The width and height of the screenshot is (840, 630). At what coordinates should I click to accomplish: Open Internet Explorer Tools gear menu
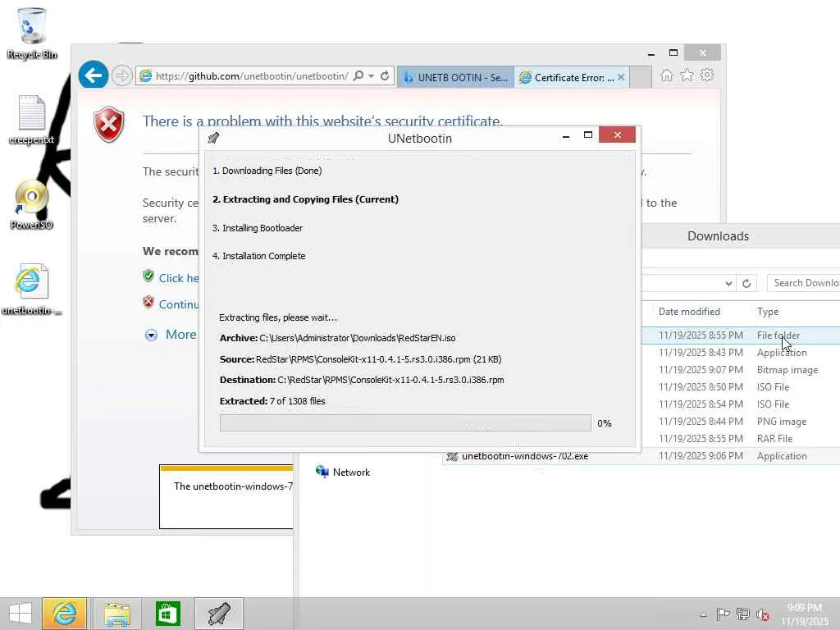[707, 75]
